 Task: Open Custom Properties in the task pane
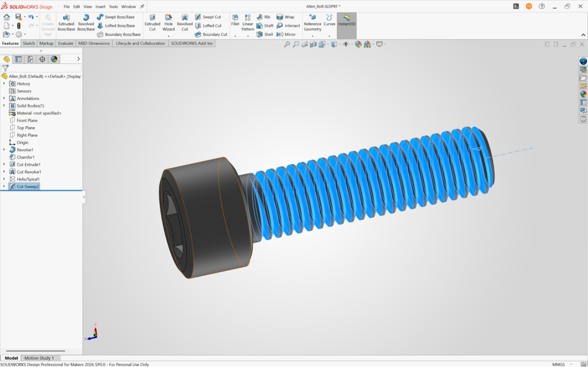coord(583,103)
